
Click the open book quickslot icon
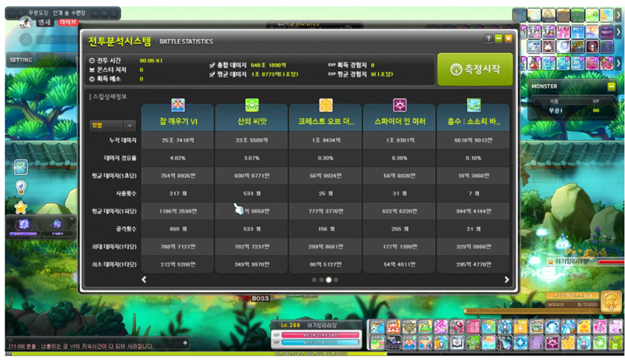coord(457,342)
